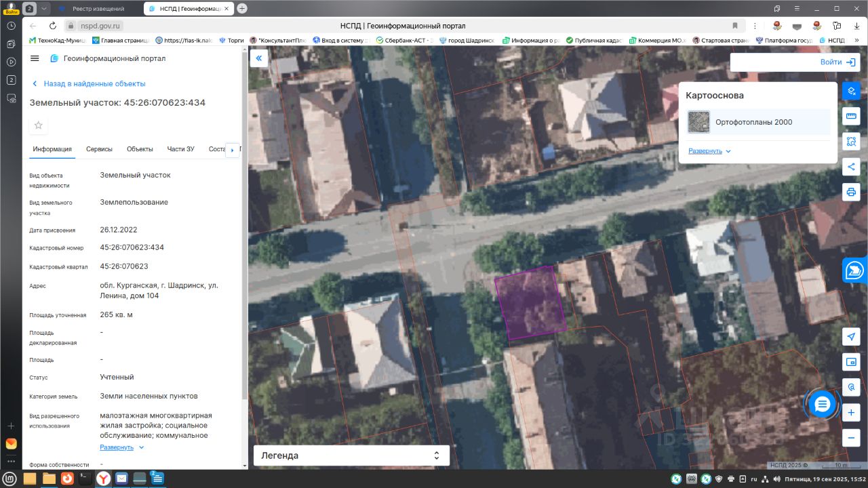Open Yandex Browser taskbar icon
868x488 pixels.
(x=103, y=479)
